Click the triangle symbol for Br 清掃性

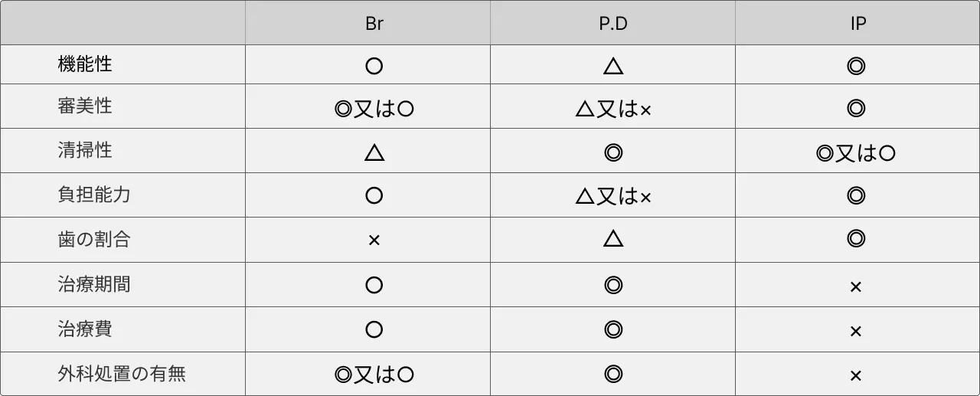coord(374,152)
